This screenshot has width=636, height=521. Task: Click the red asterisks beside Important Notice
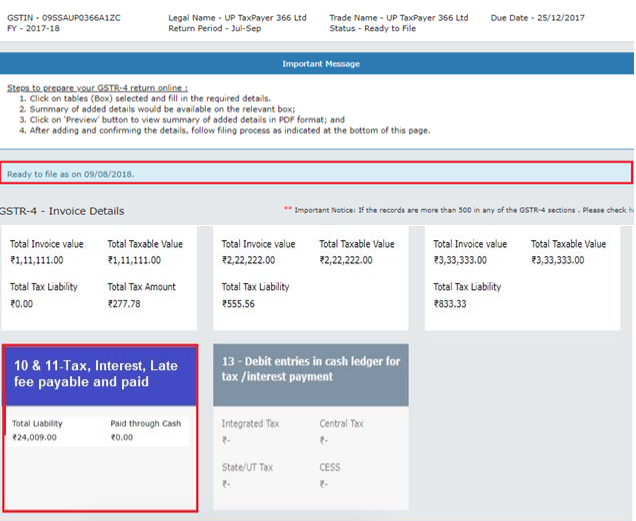(287, 211)
